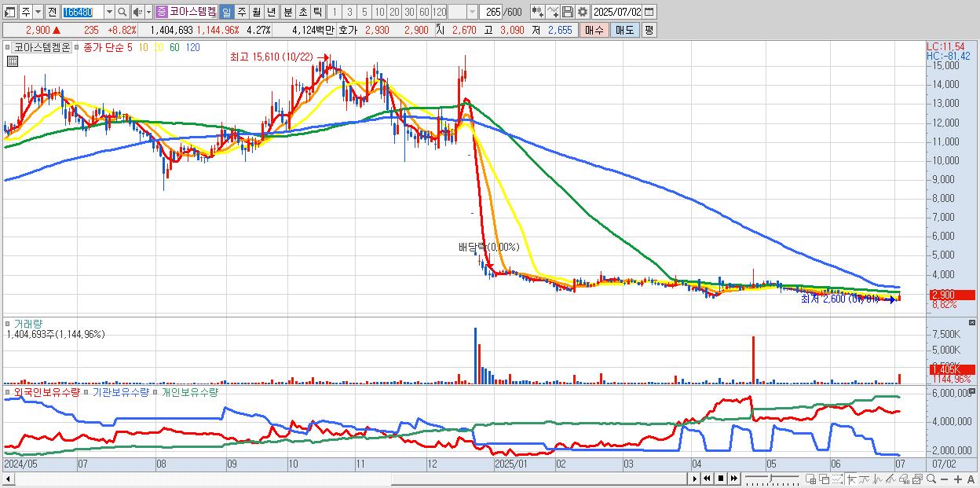Click the stop button in playback bar
The image size is (980, 488).
(721, 479)
